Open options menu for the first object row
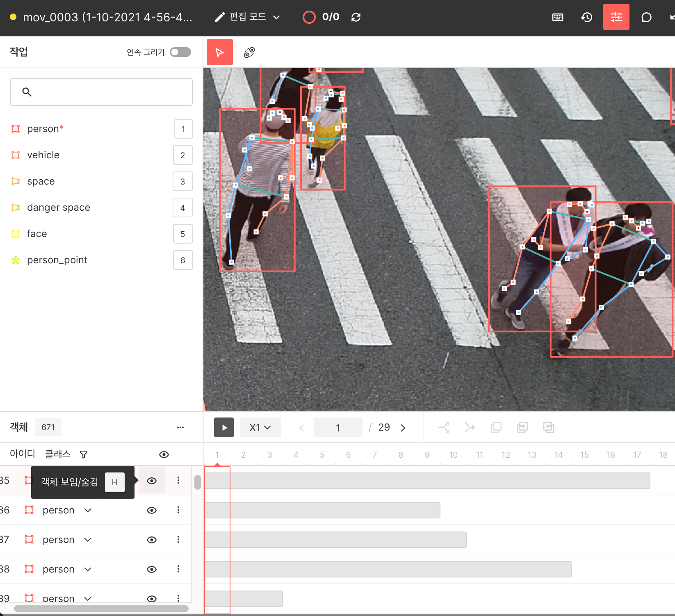This screenshot has height=616, width=675. 178,480
